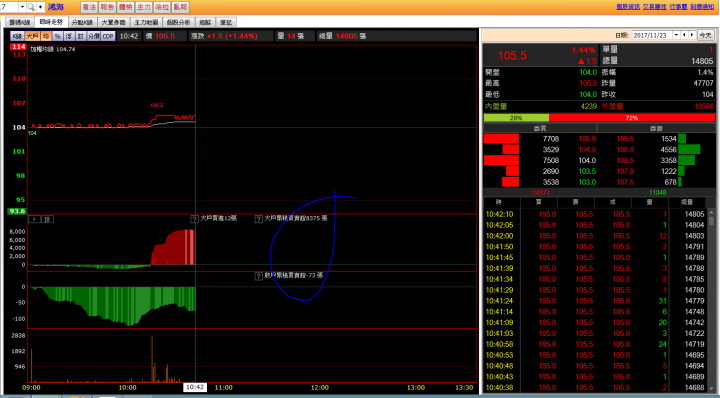720x398 pixels.
Task: Toggle the 分價 price distribution button
Action: pos(94,36)
